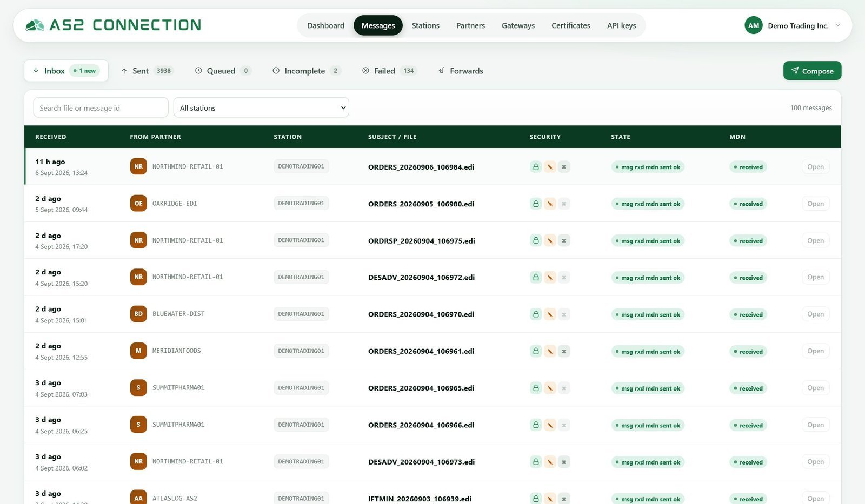Open the Sent messages tab

click(x=147, y=71)
